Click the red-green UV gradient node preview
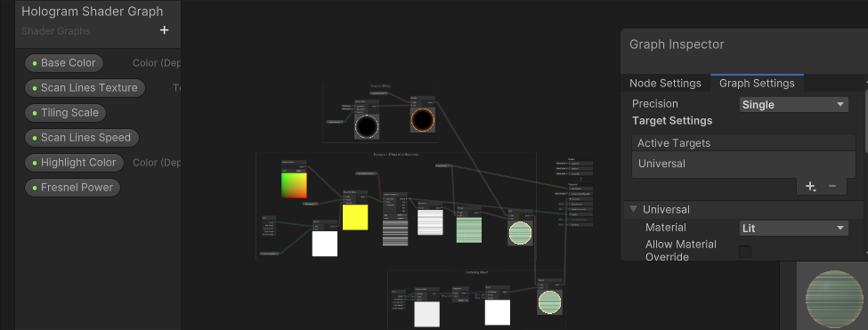This screenshot has height=330, width=868. [x=294, y=185]
